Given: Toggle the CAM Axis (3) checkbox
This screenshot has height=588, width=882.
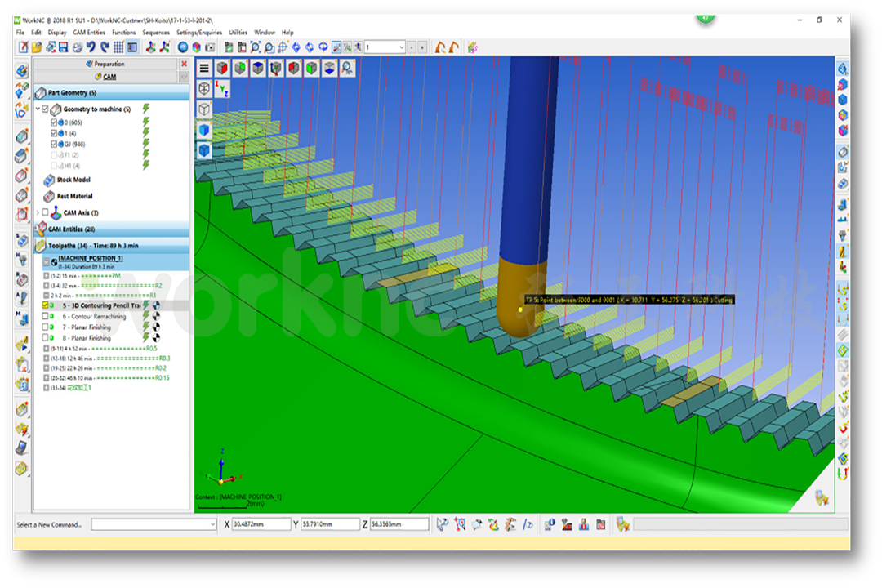Looking at the screenshot, I should (46, 212).
